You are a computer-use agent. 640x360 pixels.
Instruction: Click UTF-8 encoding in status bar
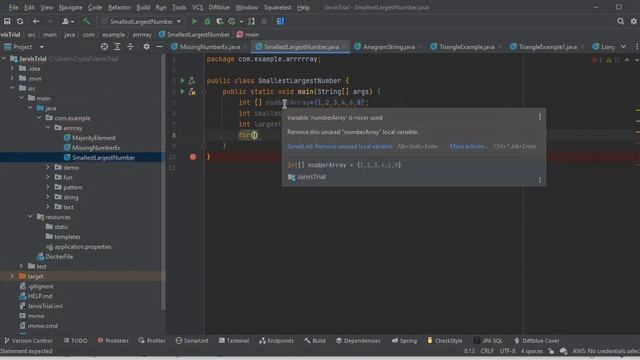tap(507, 351)
